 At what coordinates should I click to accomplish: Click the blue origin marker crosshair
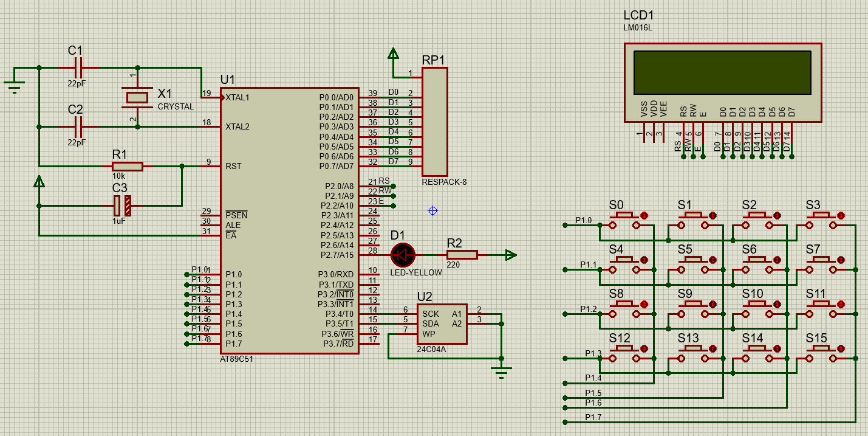pyautogui.click(x=432, y=210)
